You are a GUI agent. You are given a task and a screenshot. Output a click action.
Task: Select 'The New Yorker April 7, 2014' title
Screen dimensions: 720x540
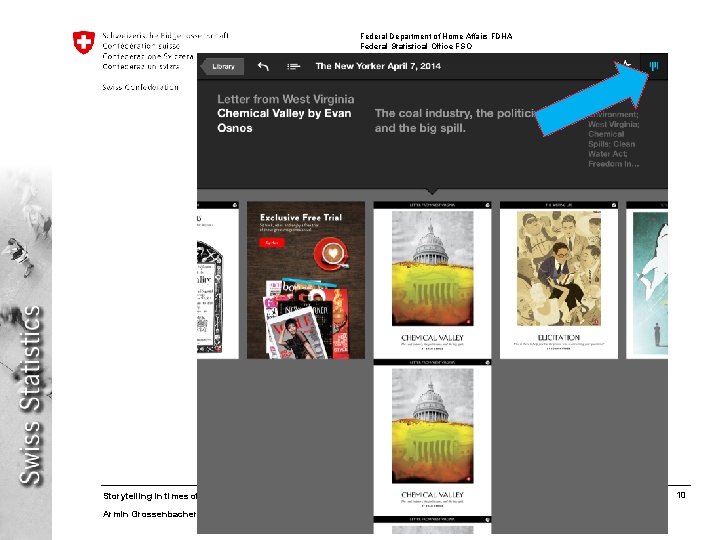378,66
